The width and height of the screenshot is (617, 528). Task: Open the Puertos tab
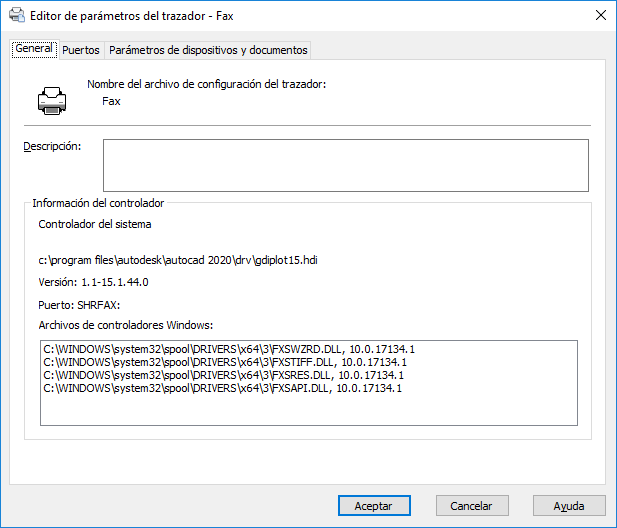tap(80, 50)
